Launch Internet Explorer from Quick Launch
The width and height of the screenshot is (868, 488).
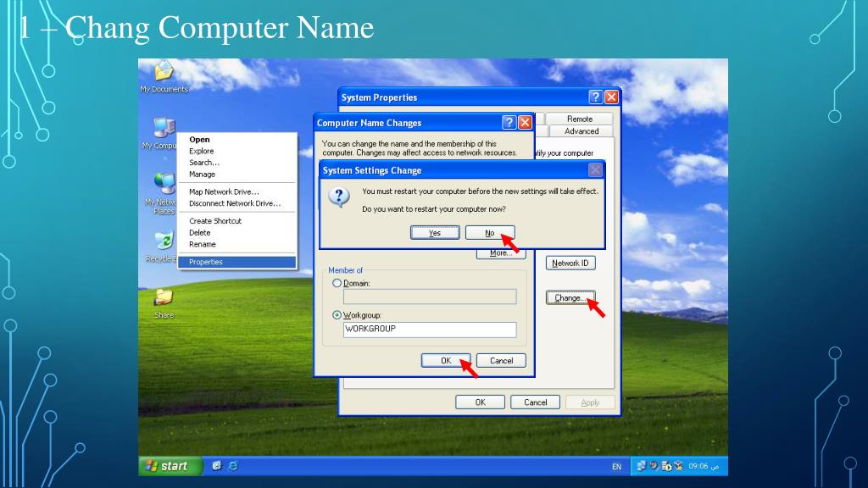coord(233,466)
